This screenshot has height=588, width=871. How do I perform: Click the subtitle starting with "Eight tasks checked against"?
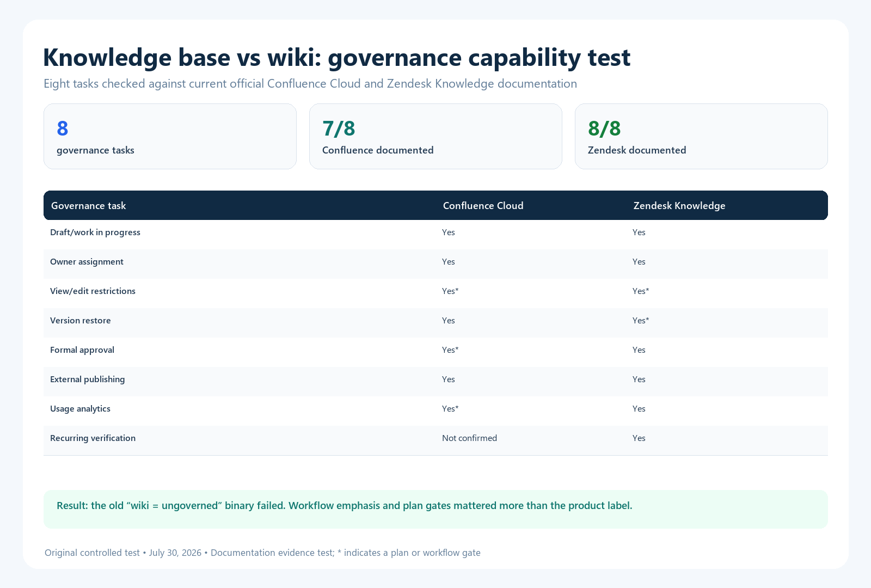310,84
